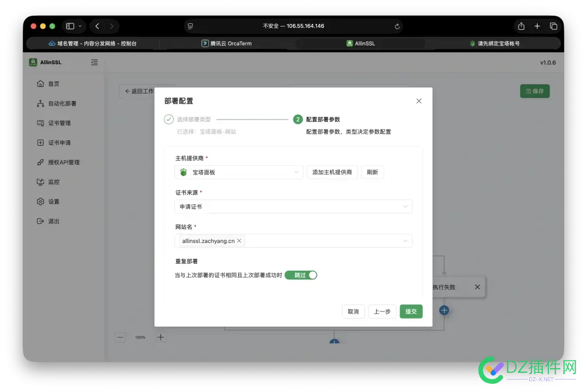Expand the 网站名 dropdown arrow
Screen dimensions: 587x392
point(405,241)
